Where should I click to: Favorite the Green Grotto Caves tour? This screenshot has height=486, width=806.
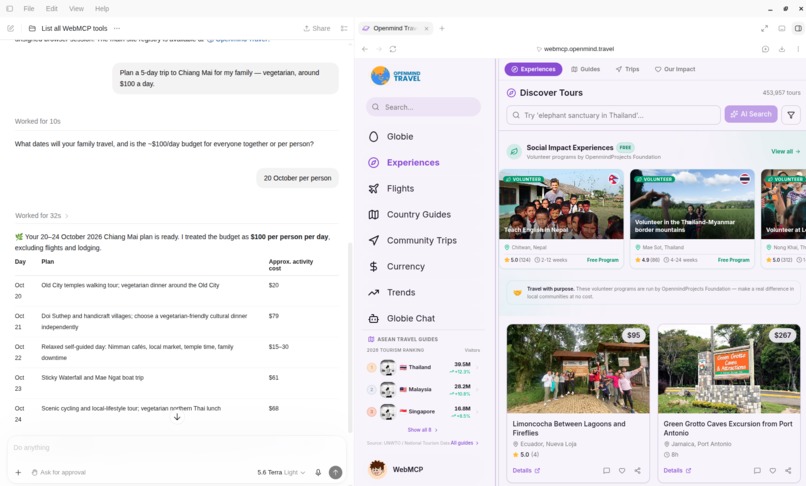click(773, 471)
